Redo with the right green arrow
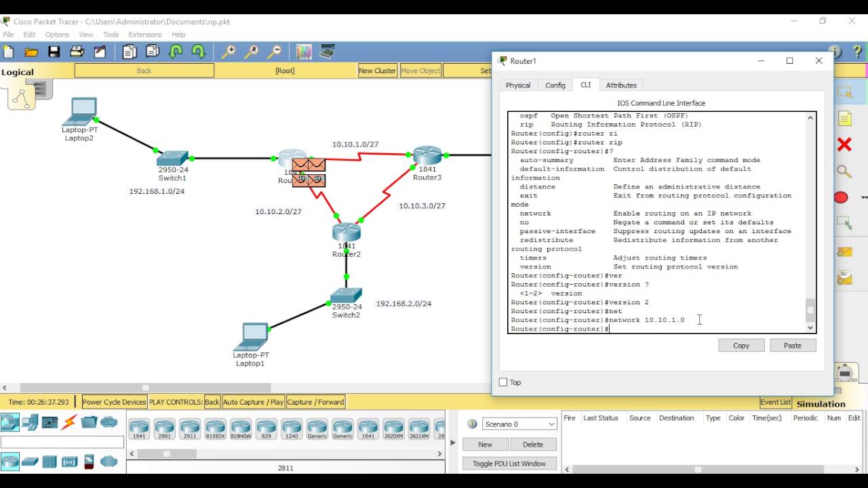This screenshot has width=868, height=488. tap(198, 52)
